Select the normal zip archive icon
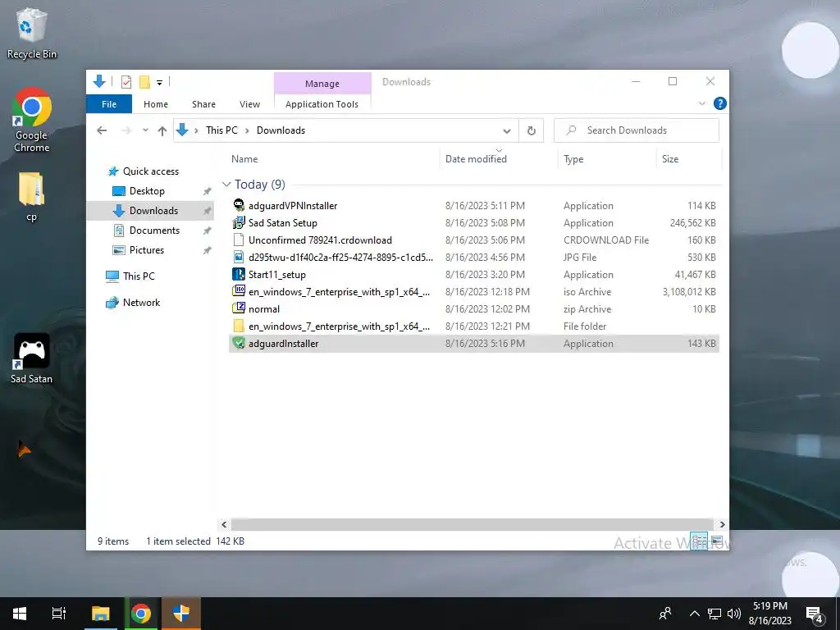 tap(239, 308)
